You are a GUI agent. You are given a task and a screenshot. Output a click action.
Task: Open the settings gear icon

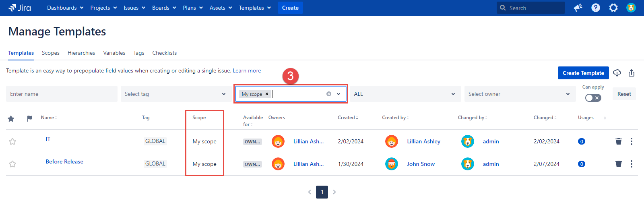(613, 8)
